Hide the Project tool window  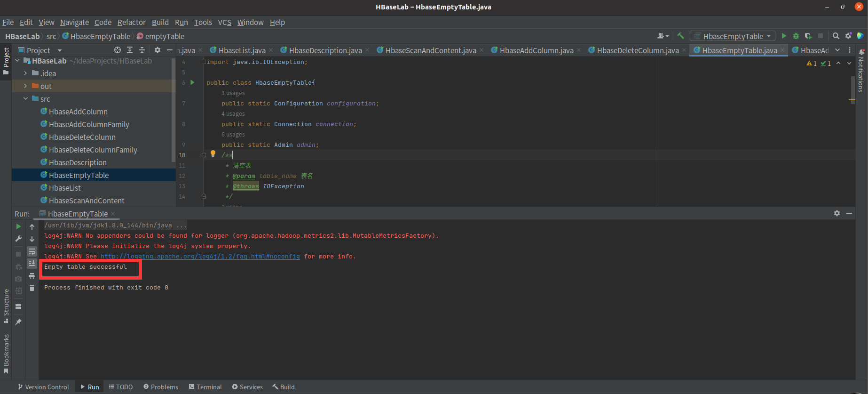tap(170, 50)
